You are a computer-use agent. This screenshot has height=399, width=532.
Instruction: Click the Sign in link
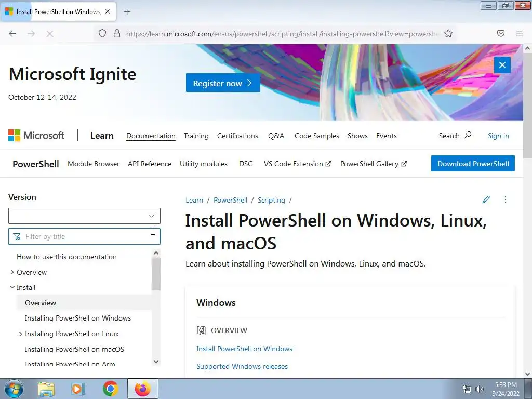tap(498, 136)
